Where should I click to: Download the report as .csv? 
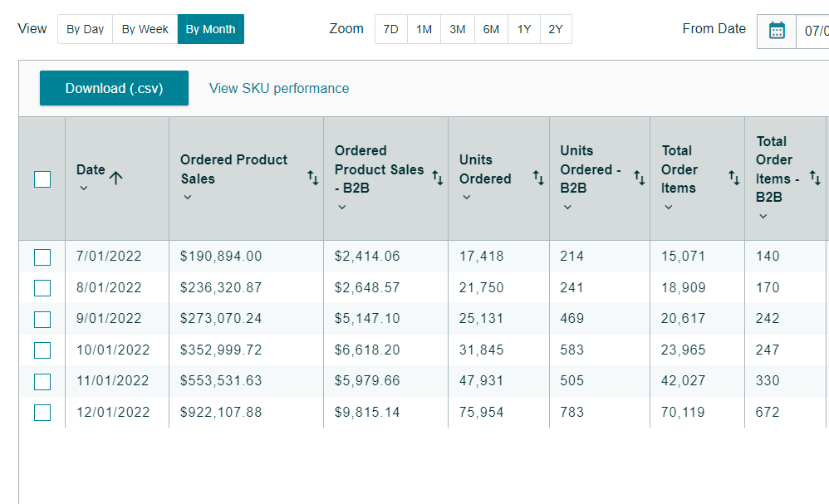[x=114, y=88]
